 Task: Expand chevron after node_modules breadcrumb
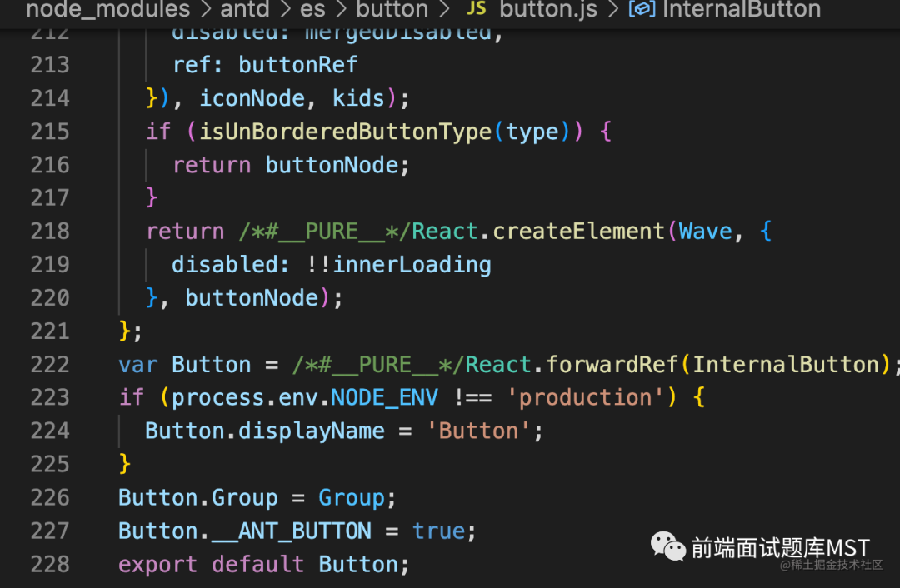pos(205,9)
